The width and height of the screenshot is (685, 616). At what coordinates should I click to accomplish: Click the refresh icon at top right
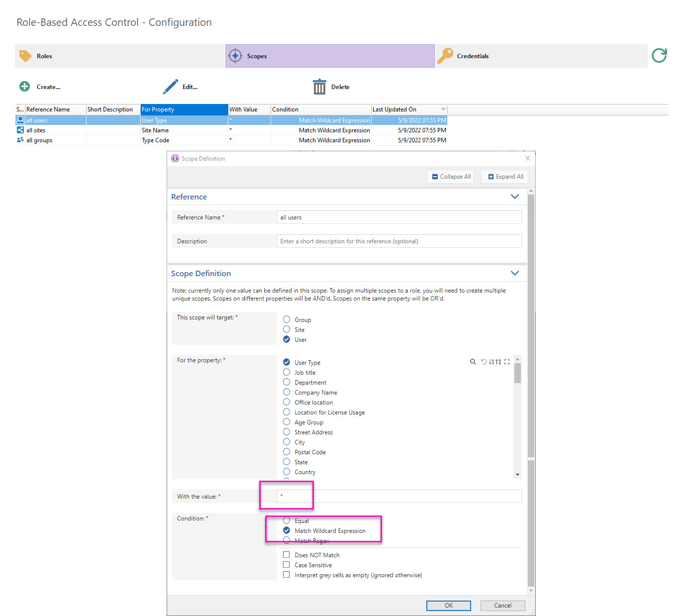tap(659, 55)
